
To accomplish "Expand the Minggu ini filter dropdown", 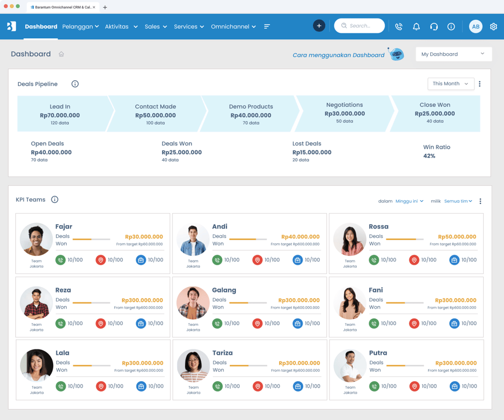I will (x=409, y=201).
